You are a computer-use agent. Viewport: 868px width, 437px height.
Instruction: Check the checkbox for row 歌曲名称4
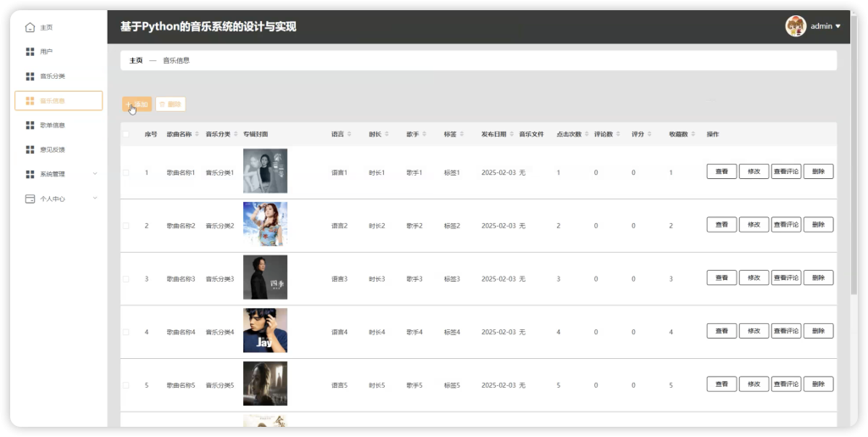pos(125,333)
